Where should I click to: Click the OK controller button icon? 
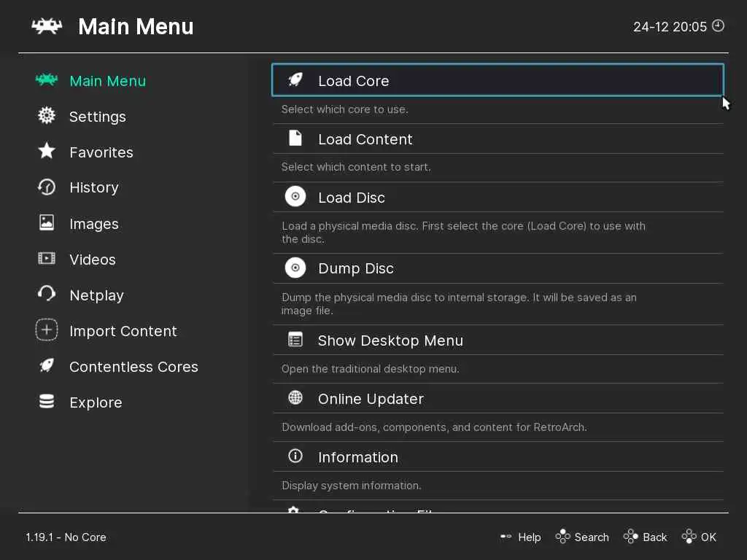(x=689, y=536)
